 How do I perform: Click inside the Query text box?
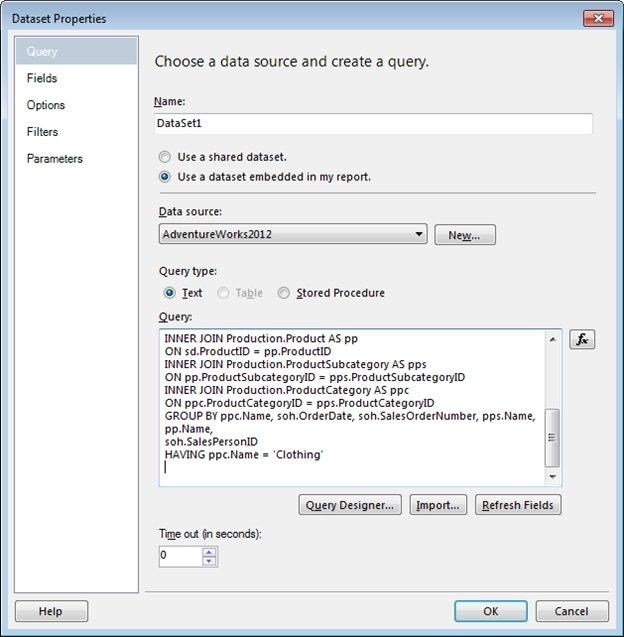coord(352,407)
